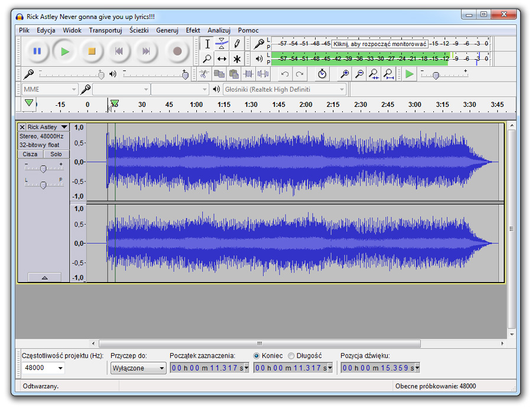Stop playback with the Stop button
The image size is (532, 409).
(92, 51)
